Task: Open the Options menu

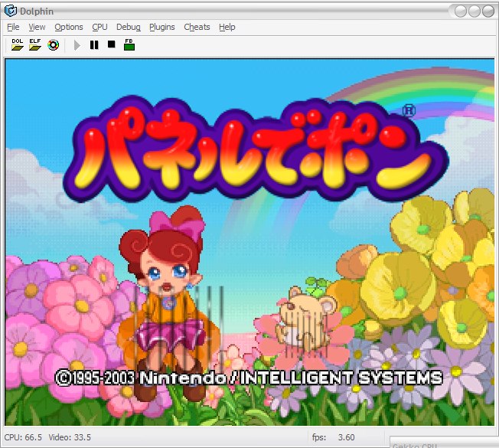Action: point(69,27)
